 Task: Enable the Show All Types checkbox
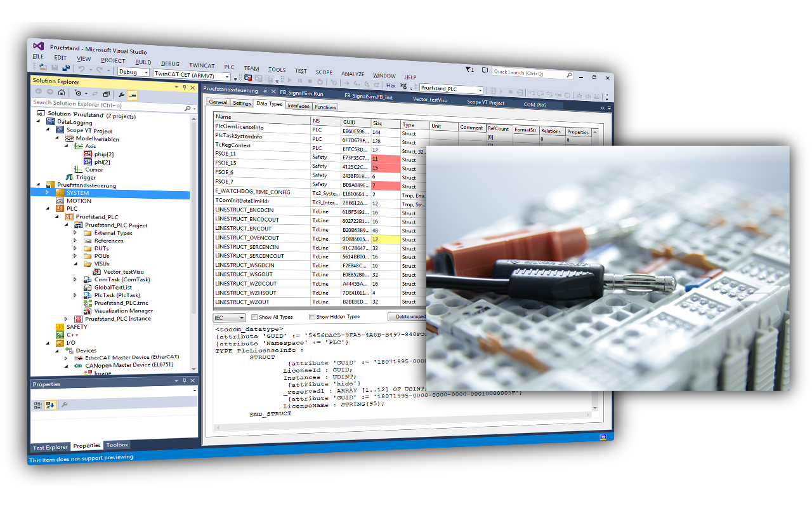click(254, 317)
